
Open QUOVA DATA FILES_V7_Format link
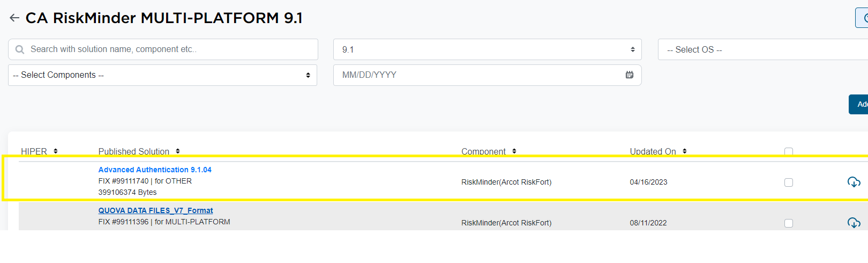pos(155,210)
